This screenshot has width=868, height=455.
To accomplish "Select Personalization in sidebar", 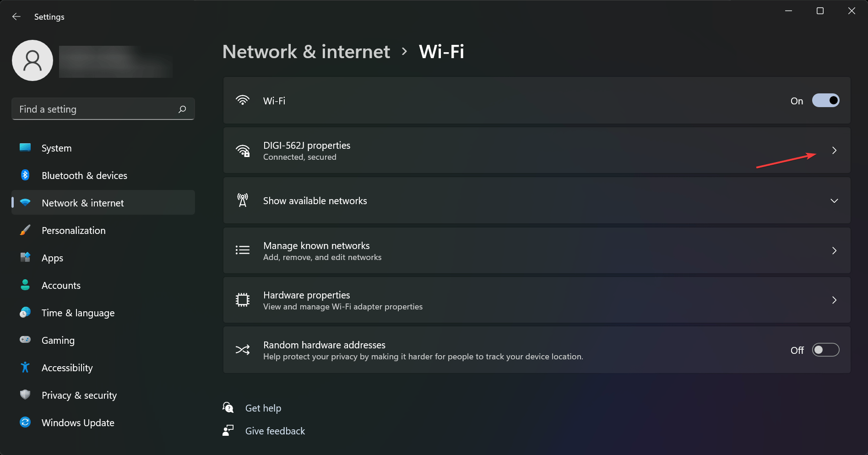I will pyautogui.click(x=73, y=230).
